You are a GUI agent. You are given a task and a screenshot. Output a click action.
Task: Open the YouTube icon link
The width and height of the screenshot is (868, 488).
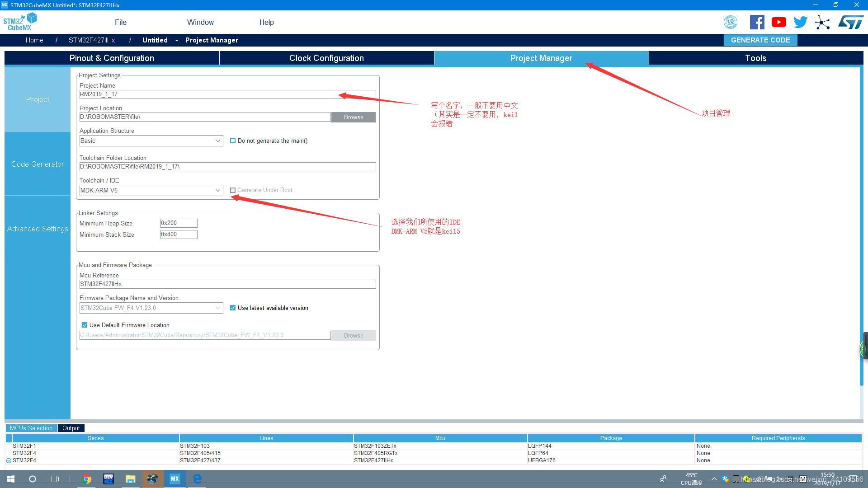778,22
